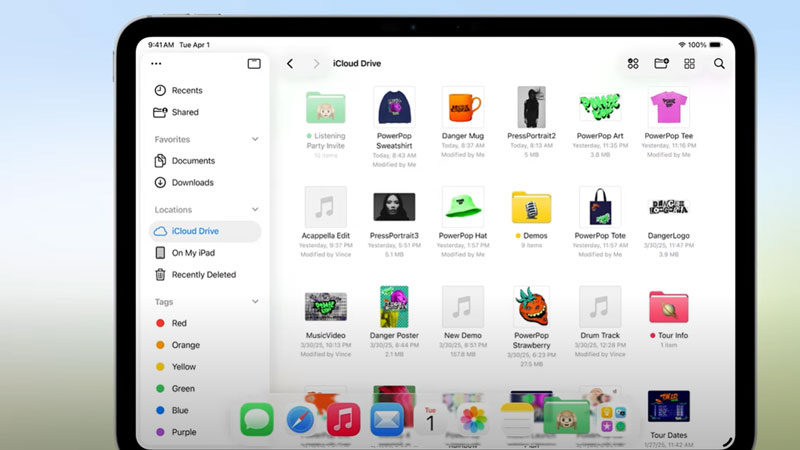Open the Tour Dates file

coord(668,406)
